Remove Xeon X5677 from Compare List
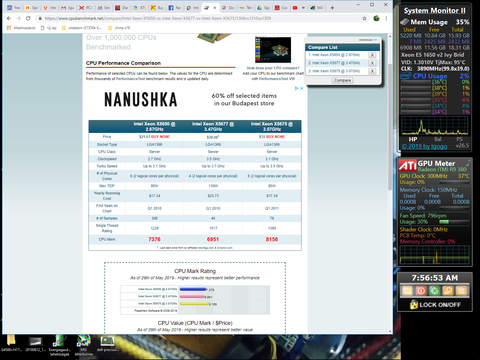The width and height of the screenshot is (480, 360). pyautogui.click(x=372, y=63)
